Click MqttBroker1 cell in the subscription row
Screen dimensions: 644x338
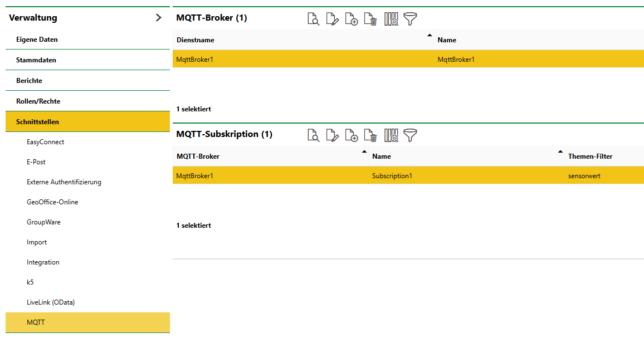[x=270, y=176]
